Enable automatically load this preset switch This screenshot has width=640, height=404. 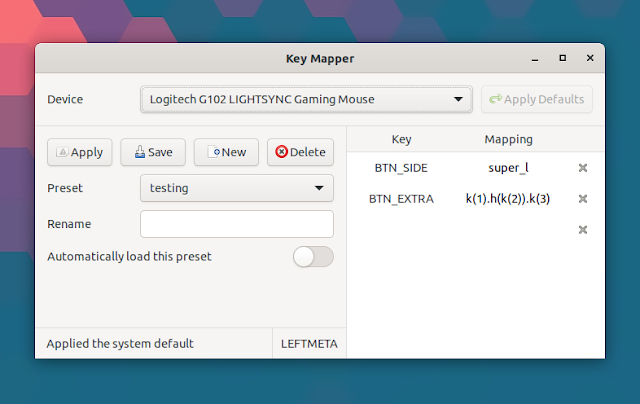[x=313, y=257]
